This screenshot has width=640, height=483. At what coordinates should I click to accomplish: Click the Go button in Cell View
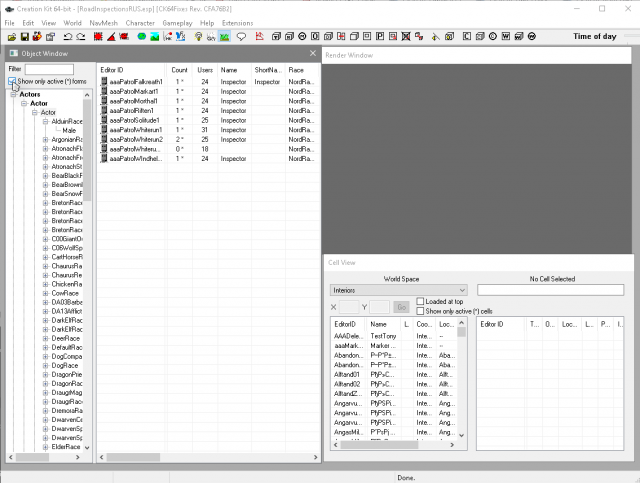click(399, 307)
